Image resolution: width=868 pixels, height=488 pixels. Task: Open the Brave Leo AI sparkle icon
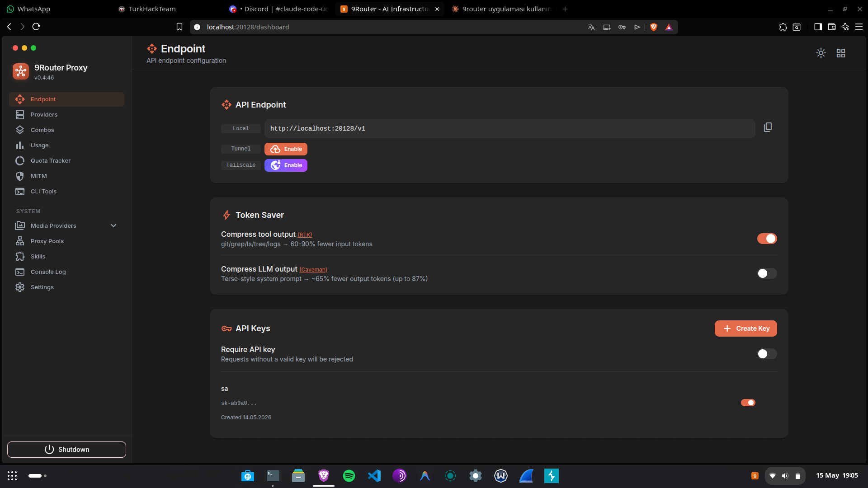coord(845,27)
